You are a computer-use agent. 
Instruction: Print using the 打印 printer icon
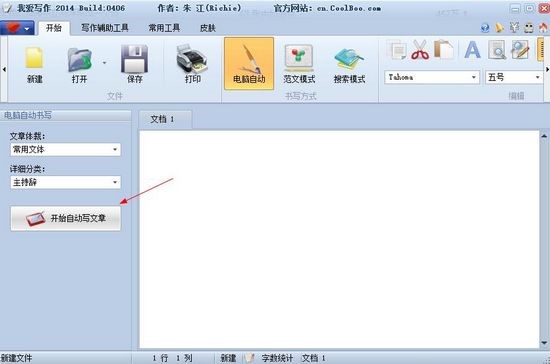pyautogui.click(x=192, y=65)
